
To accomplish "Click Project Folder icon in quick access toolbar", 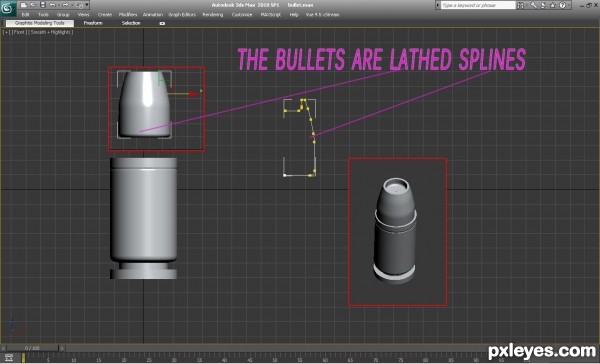I will [x=79, y=5].
